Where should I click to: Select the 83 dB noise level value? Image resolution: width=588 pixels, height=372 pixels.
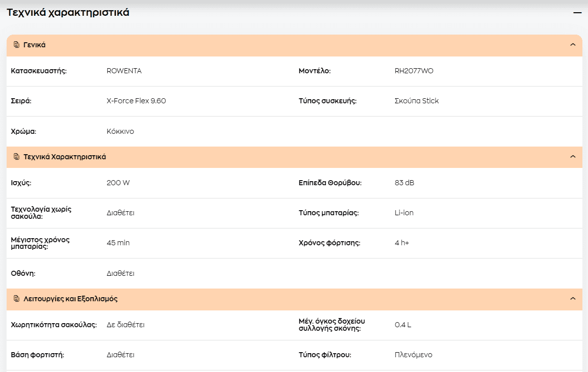[404, 183]
